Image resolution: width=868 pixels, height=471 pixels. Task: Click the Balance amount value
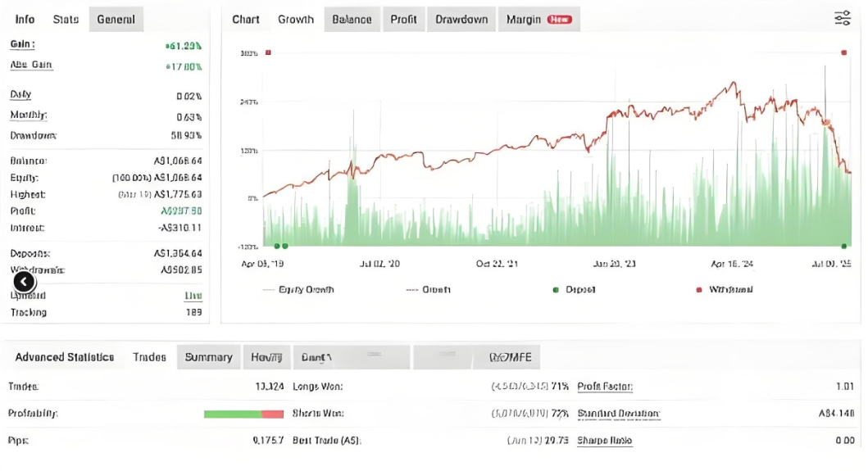(x=178, y=161)
